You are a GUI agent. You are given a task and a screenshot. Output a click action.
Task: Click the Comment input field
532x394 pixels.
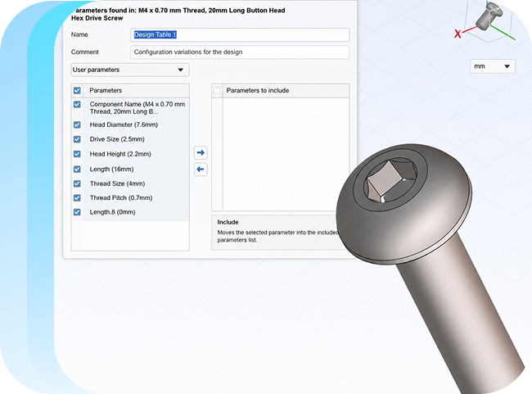240,52
